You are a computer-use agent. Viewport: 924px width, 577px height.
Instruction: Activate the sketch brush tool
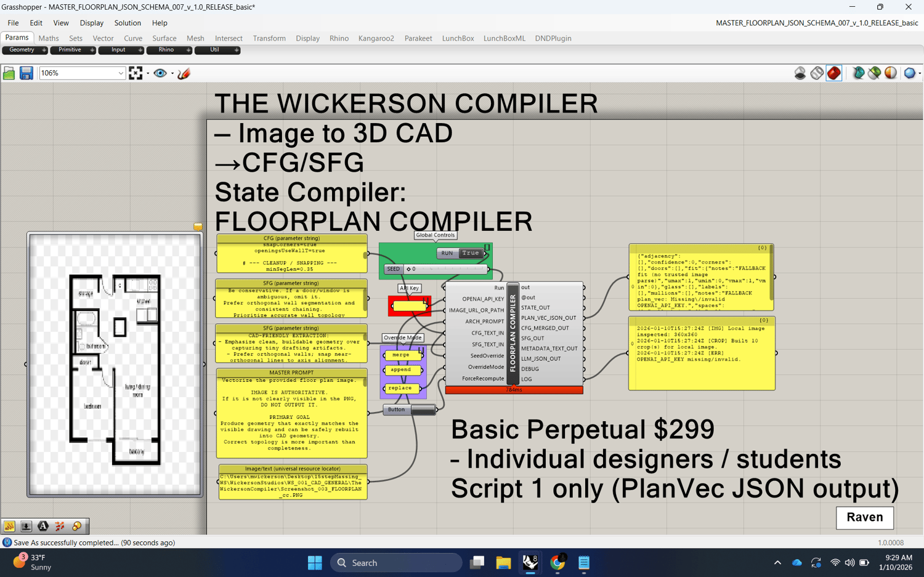click(184, 73)
